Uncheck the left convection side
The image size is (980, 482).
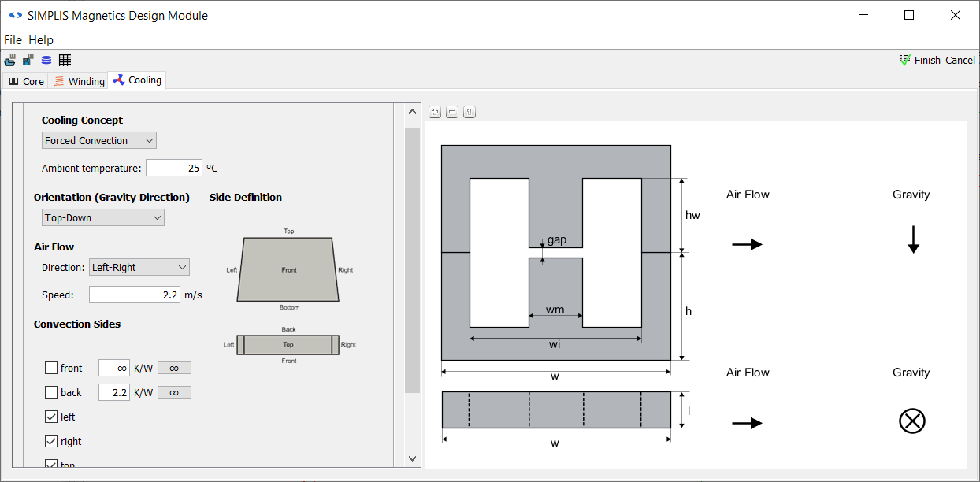pos(51,417)
